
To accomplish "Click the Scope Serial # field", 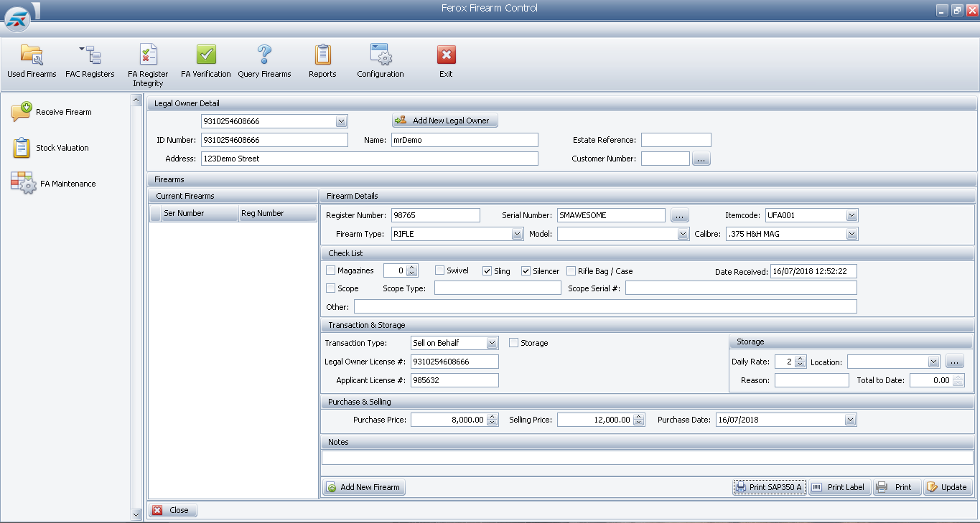I will [741, 288].
